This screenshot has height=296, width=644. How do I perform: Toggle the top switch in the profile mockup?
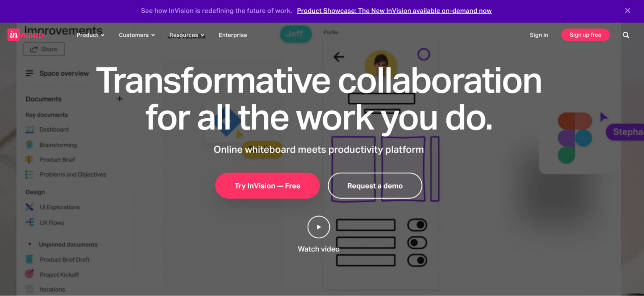(418, 225)
